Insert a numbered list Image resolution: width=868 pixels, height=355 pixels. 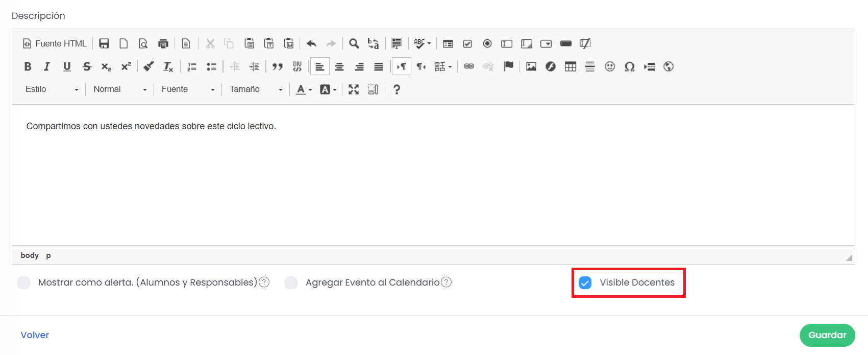click(191, 66)
